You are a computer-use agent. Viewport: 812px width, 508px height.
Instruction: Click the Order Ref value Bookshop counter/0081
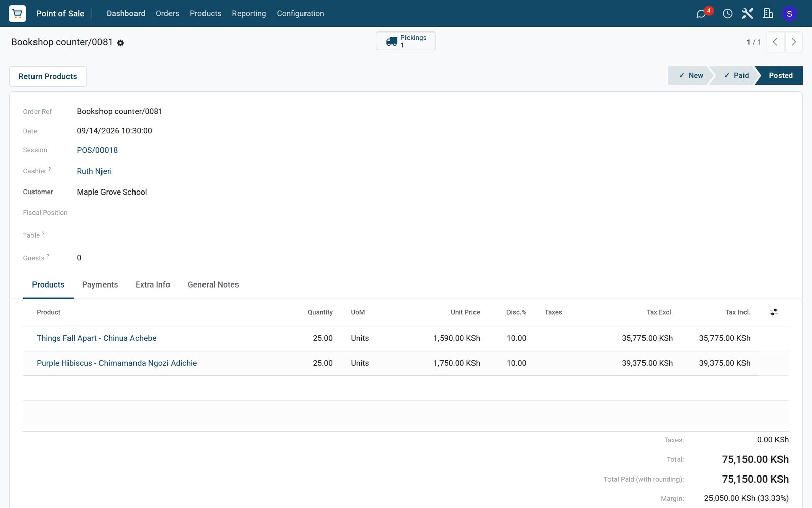(x=120, y=111)
